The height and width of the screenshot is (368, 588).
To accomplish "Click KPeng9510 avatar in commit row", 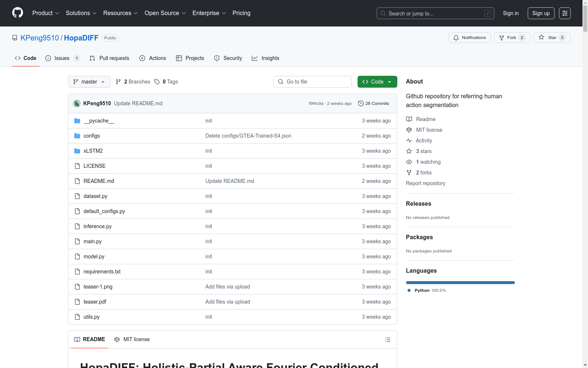I will (x=77, y=103).
